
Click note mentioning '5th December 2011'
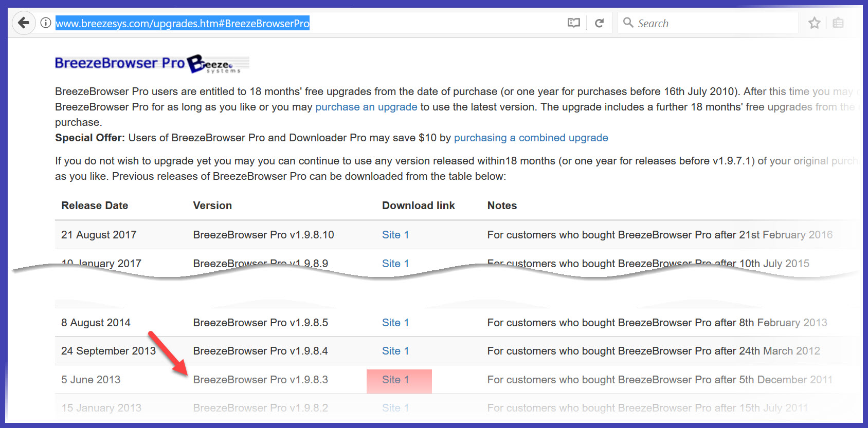point(660,380)
